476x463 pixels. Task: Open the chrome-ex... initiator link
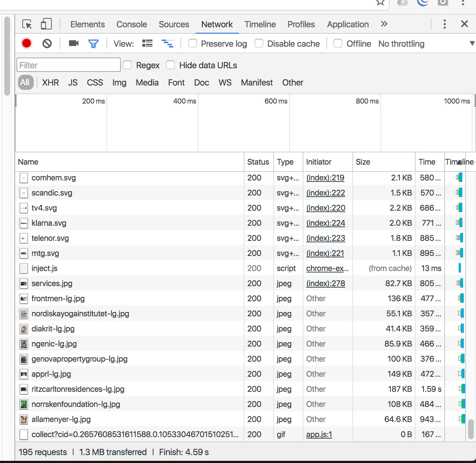coord(328,268)
